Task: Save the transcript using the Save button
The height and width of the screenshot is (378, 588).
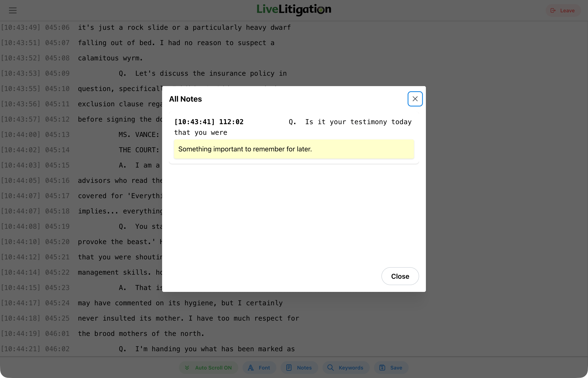Action: [391, 367]
